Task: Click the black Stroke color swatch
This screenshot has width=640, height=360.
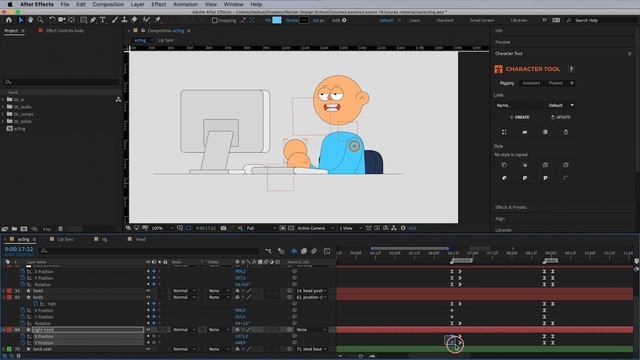Action: click(304, 20)
